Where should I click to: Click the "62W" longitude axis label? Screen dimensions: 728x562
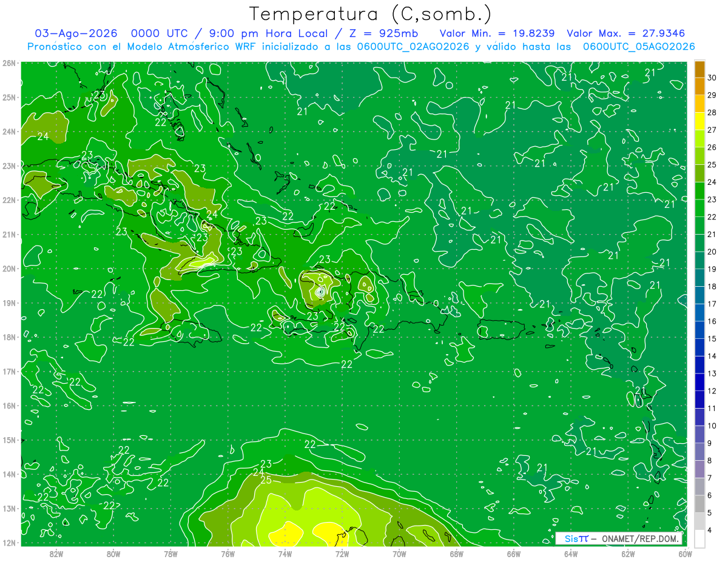point(628,553)
